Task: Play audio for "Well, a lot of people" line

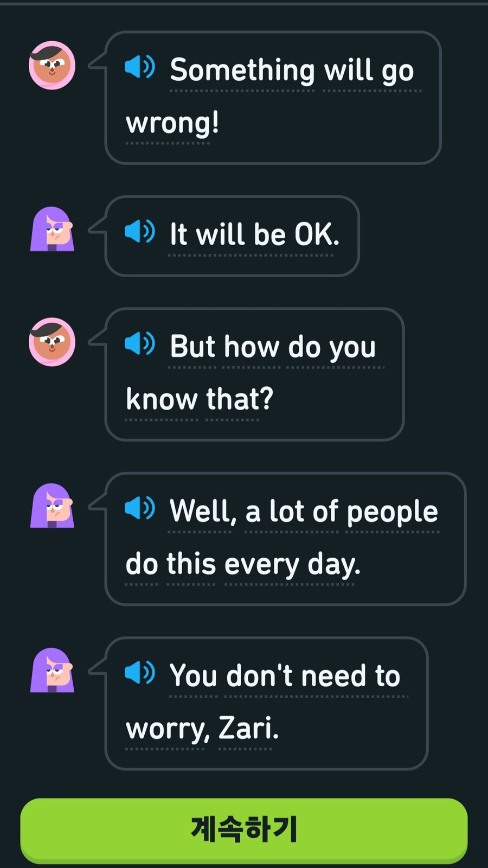Action: [x=140, y=508]
